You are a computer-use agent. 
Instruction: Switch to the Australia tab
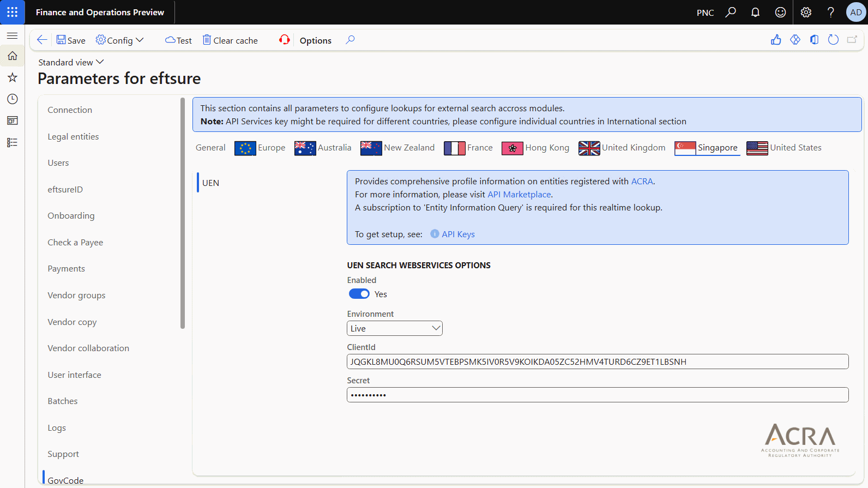pyautogui.click(x=323, y=148)
